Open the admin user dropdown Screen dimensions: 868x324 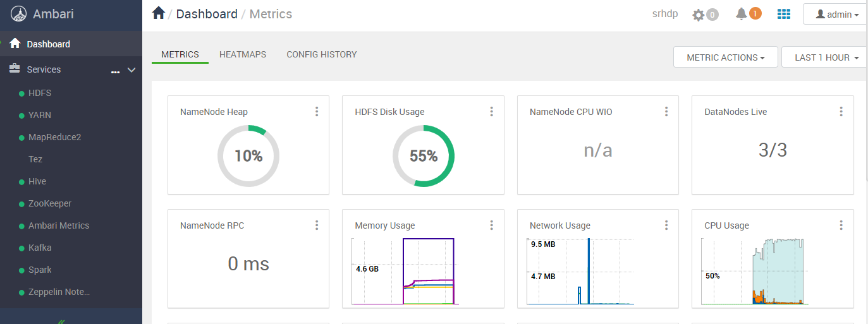coord(837,15)
